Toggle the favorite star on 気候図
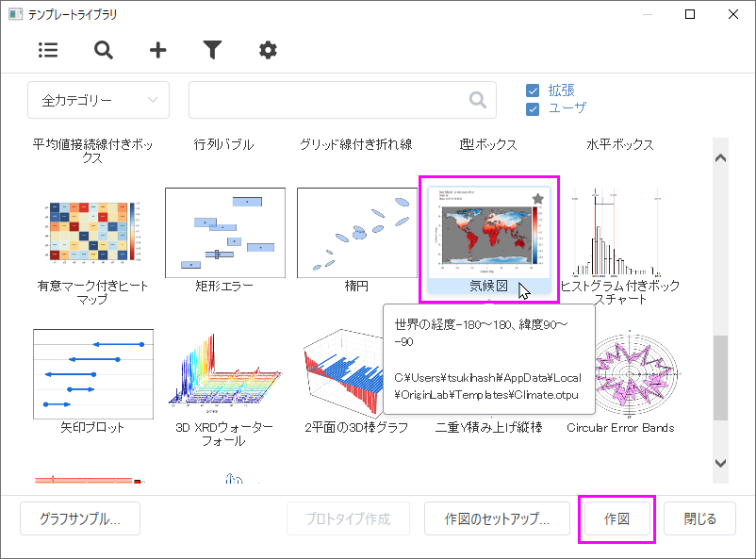Viewport: 756px width, 559px height. (x=538, y=199)
